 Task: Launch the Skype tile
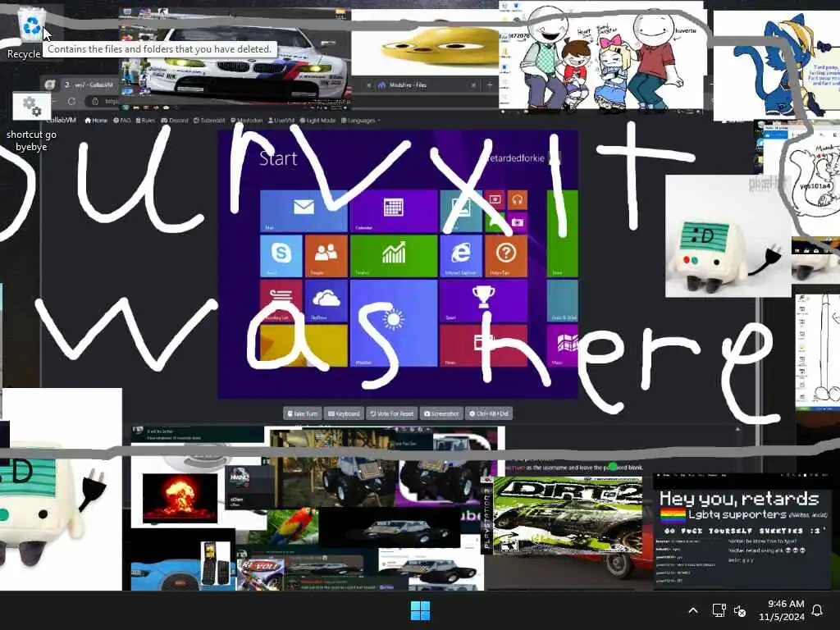(x=281, y=256)
